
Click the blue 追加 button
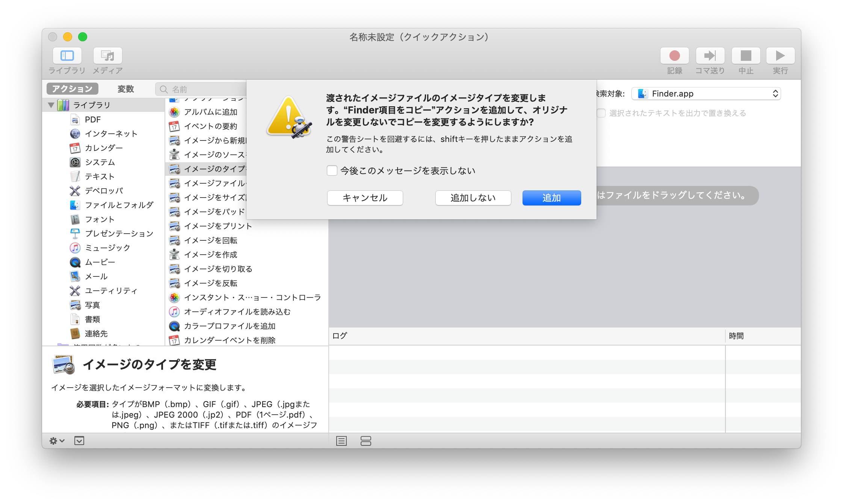[551, 198]
